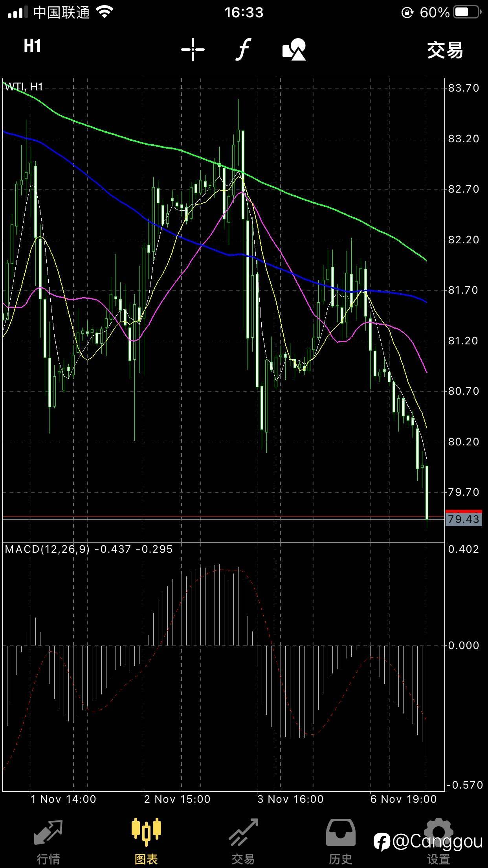Tap the MACD 0.402 axis value
This screenshot has width=488, height=868.
(464, 549)
